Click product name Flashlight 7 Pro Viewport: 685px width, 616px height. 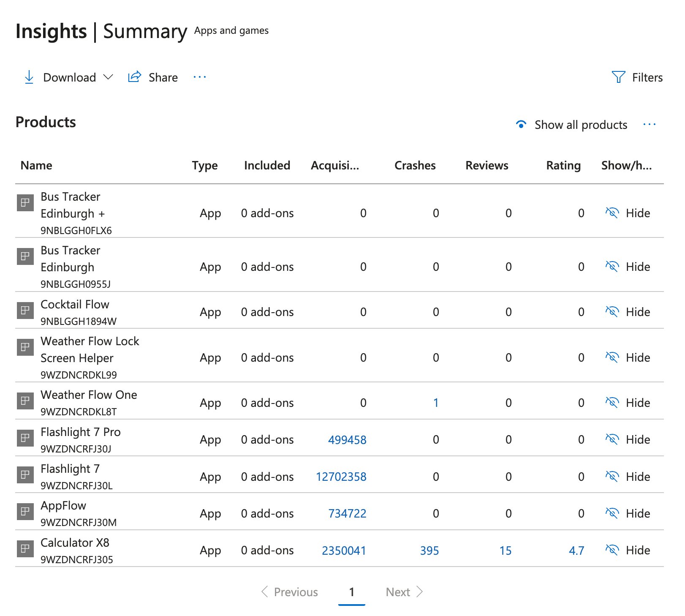81,432
